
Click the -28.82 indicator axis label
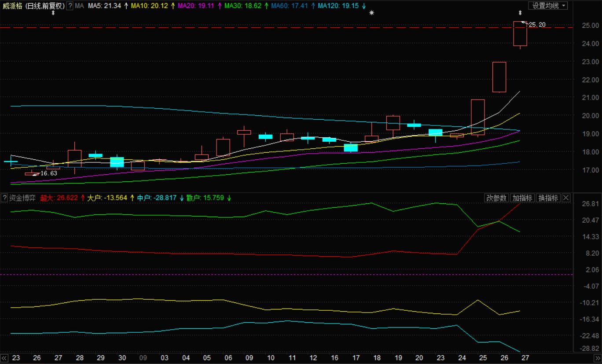(589, 349)
